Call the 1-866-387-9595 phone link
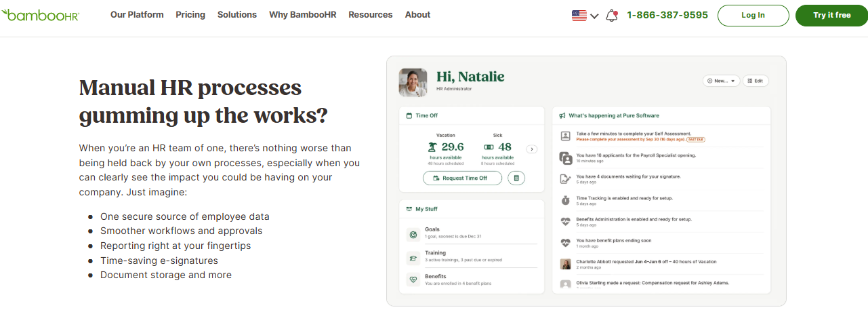This screenshot has width=868, height=327. tap(667, 15)
